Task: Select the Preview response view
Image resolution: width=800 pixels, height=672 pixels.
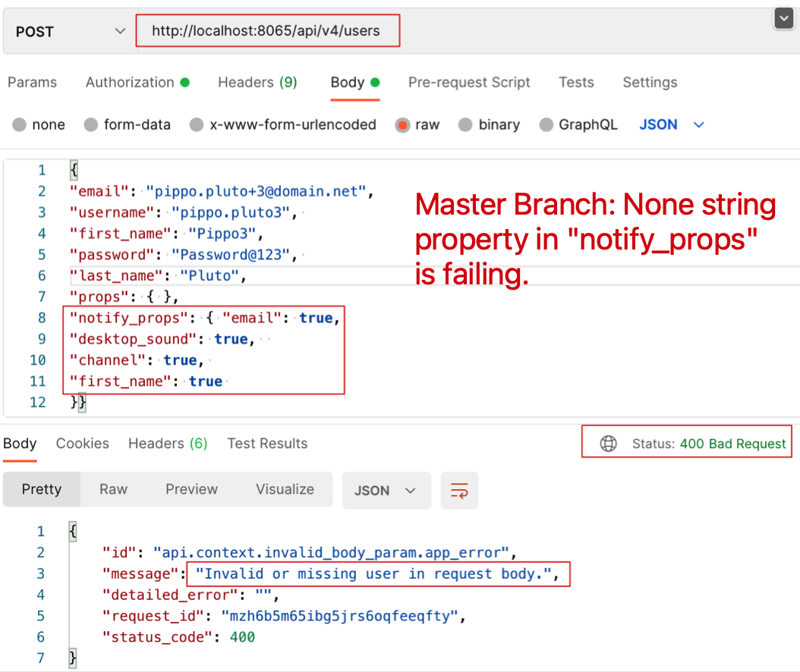Action: point(191,489)
